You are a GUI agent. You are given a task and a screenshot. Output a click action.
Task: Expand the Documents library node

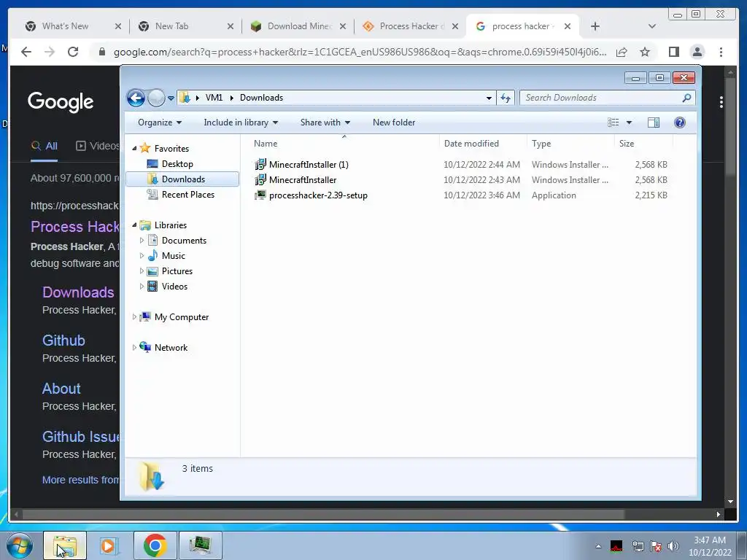tap(142, 241)
